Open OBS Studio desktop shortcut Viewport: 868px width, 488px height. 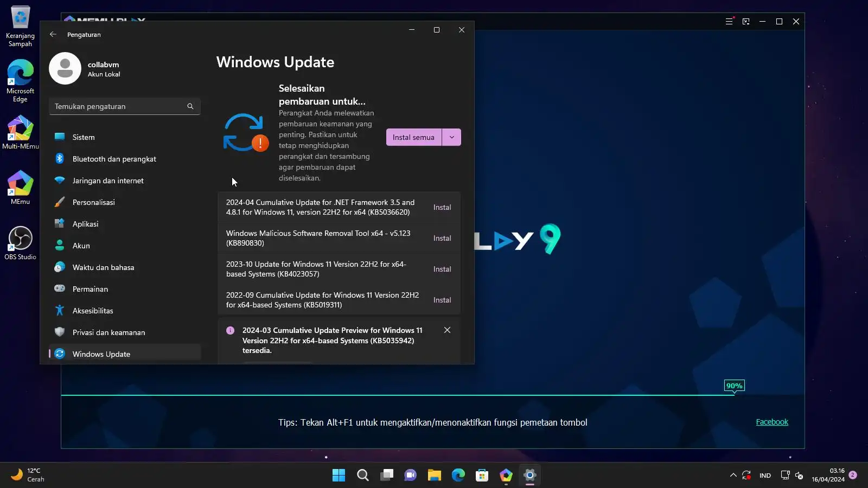coord(20,243)
